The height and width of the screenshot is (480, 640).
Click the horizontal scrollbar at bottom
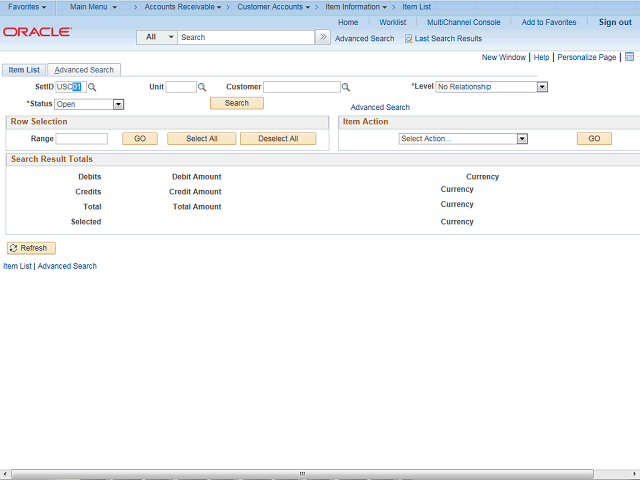pos(302,473)
